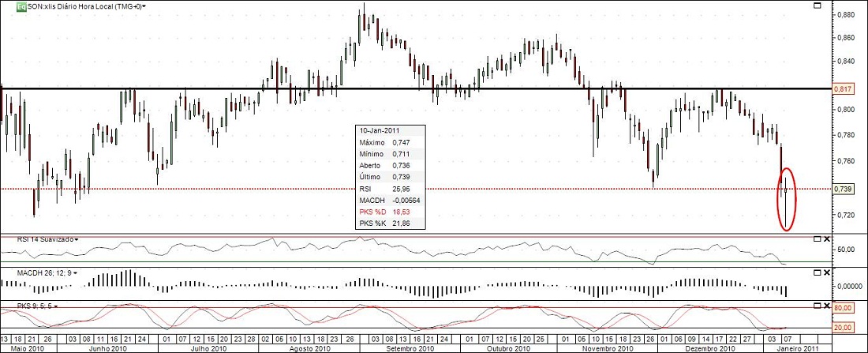The image size is (868, 353).
Task: Maximize the MACDH indicator panel
Action: click(x=817, y=272)
